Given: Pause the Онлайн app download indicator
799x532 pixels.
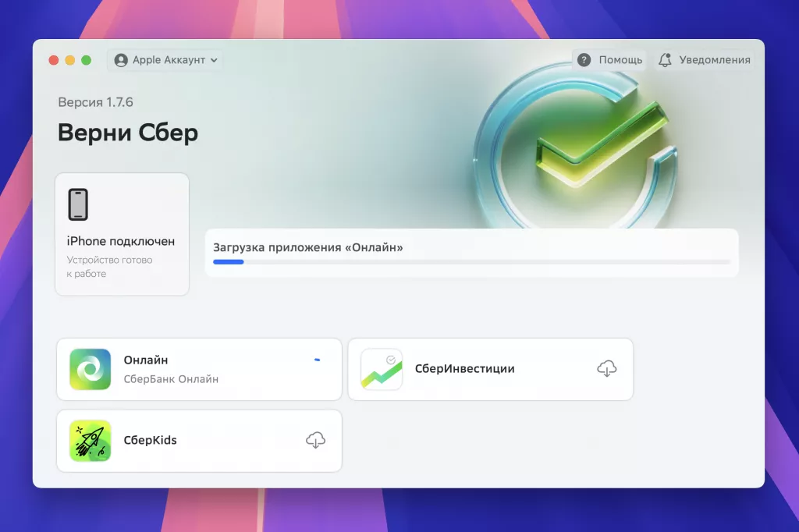Looking at the screenshot, I should (317, 360).
